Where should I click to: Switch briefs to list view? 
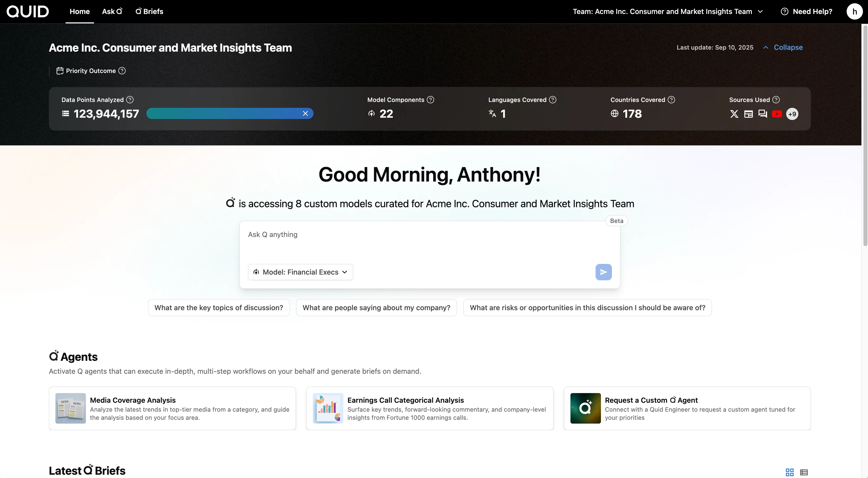click(804, 472)
